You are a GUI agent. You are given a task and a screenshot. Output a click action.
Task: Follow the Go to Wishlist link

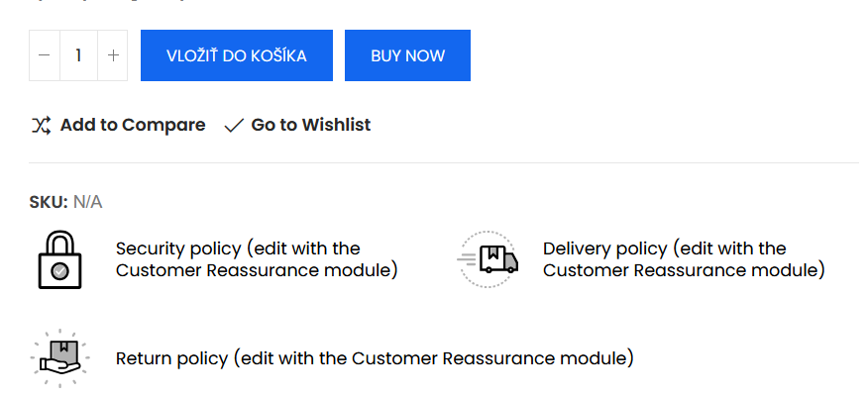[310, 125]
